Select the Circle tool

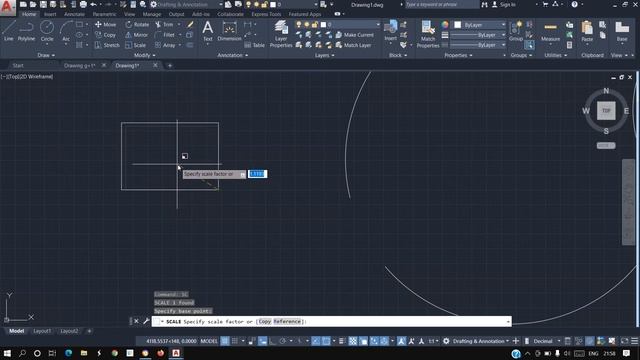[x=47, y=31]
